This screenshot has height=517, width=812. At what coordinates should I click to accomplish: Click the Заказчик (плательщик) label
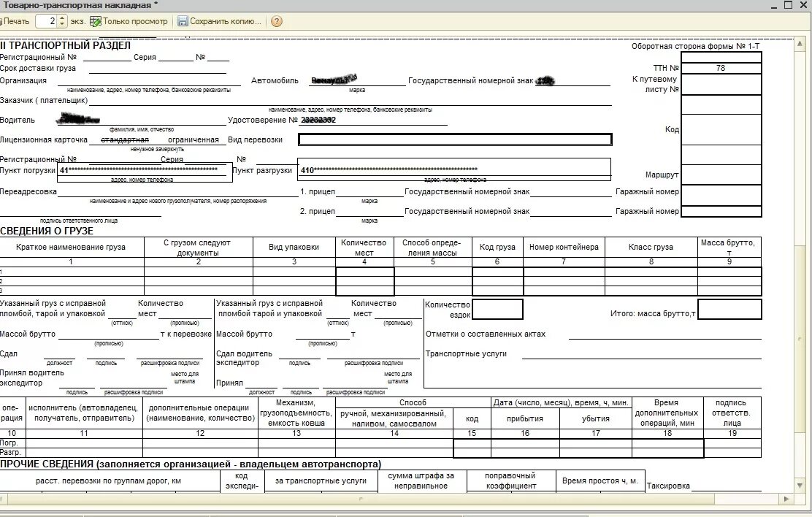tap(44, 101)
